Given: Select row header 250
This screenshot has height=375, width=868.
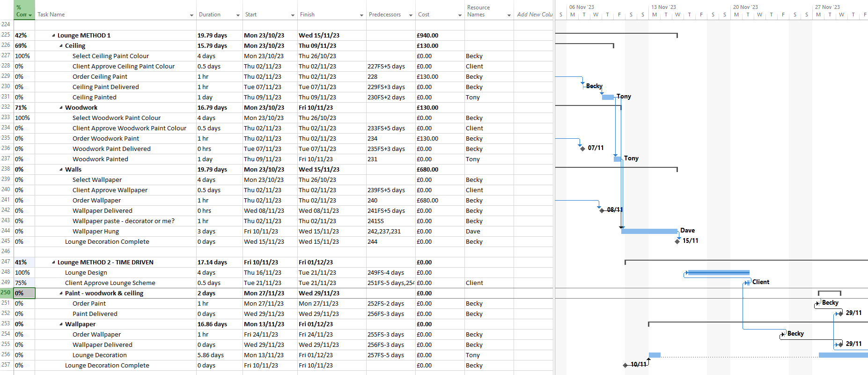Looking at the screenshot, I should [6, 292].
